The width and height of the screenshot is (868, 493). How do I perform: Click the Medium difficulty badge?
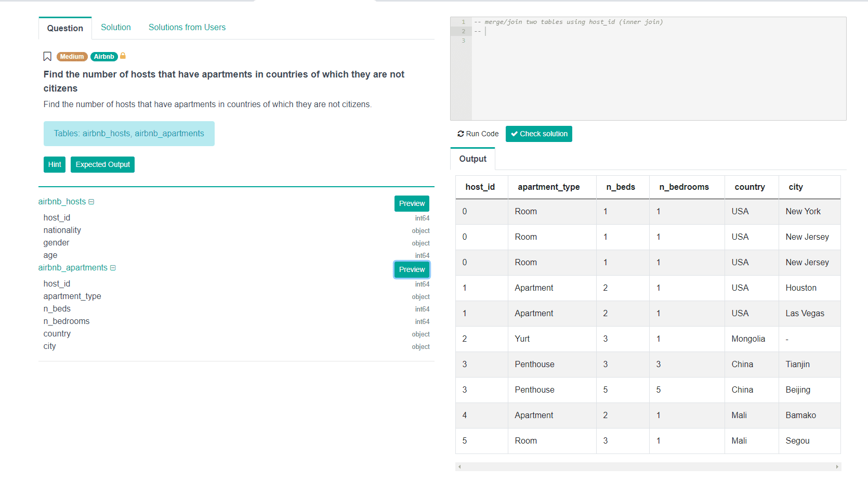pyautogui.click(x=72, y=57)
